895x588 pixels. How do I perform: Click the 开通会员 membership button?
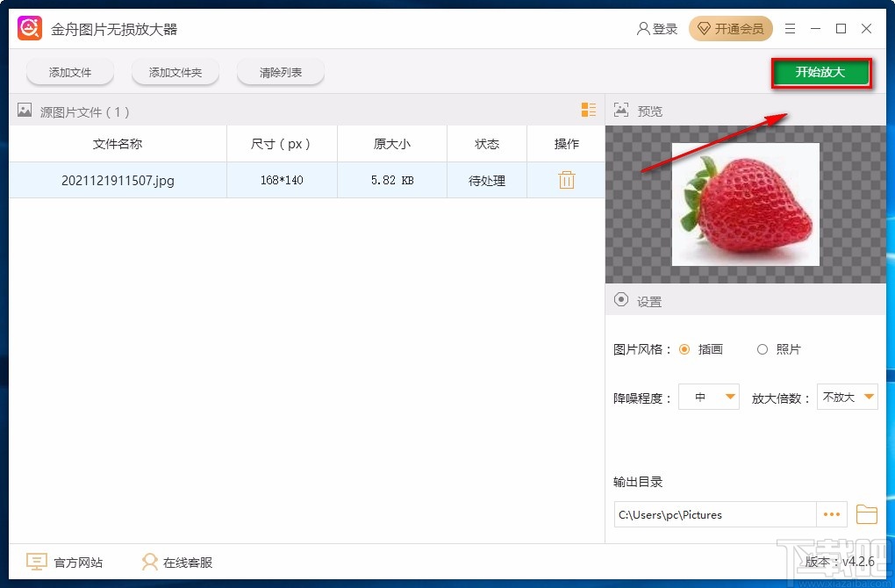(x=730, y=28)
